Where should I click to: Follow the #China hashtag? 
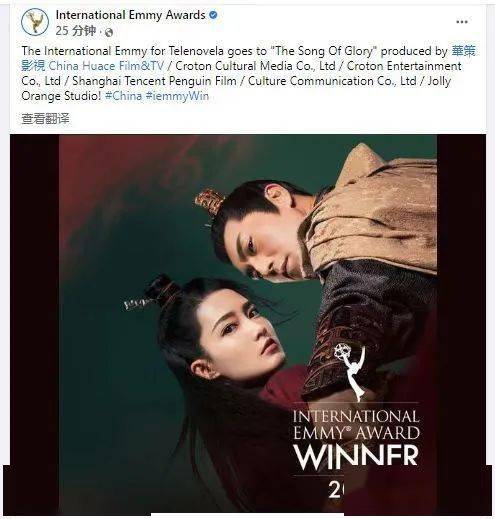pyautogui.click(x=123, y=96)
